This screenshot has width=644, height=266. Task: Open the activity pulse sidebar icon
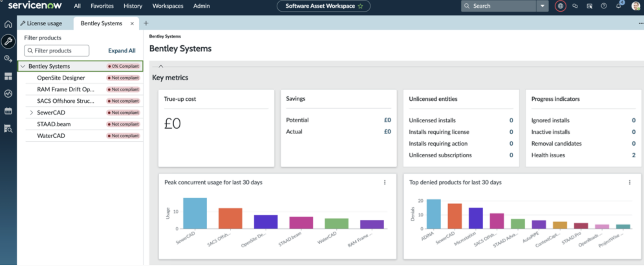(8, 94)
